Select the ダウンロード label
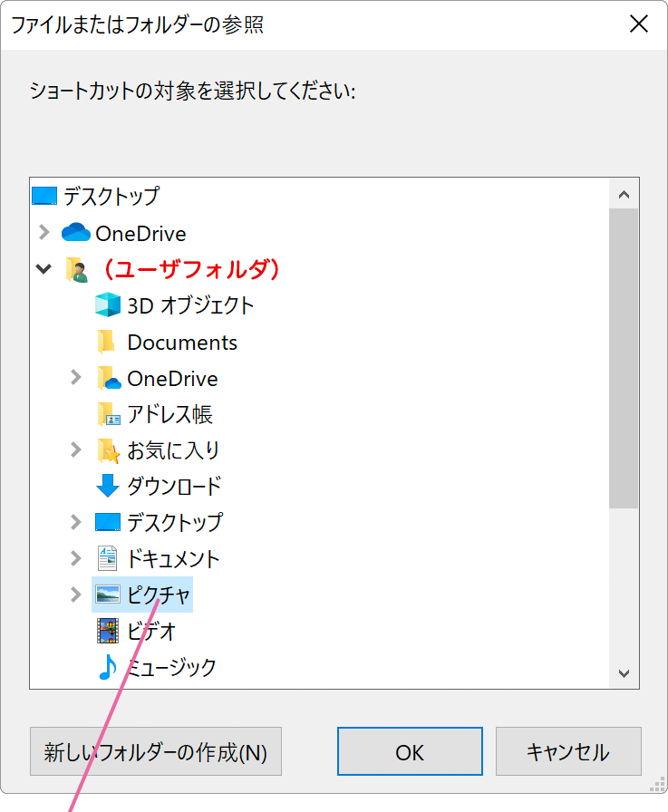The image size is (668, 812). [x=175, y=487]
